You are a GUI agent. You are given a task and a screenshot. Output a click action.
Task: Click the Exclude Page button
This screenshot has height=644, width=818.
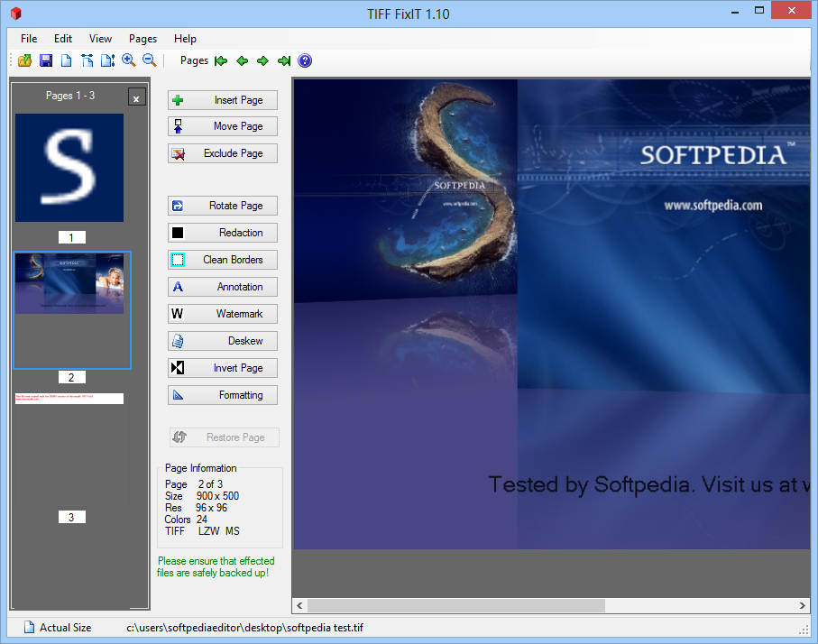tap(222, 153)
